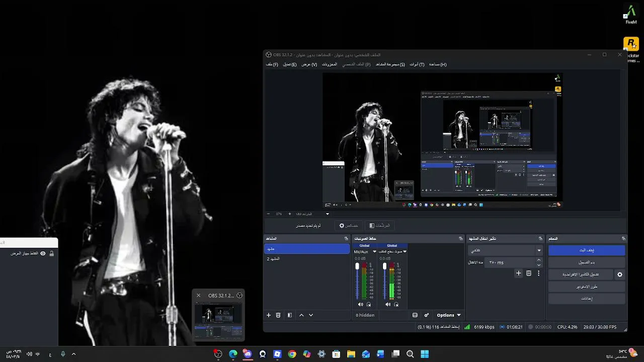The width and height of the screenshot is (644, 362).
Task: Open advanced audio properties gears icon
Action: pos(427,315)
